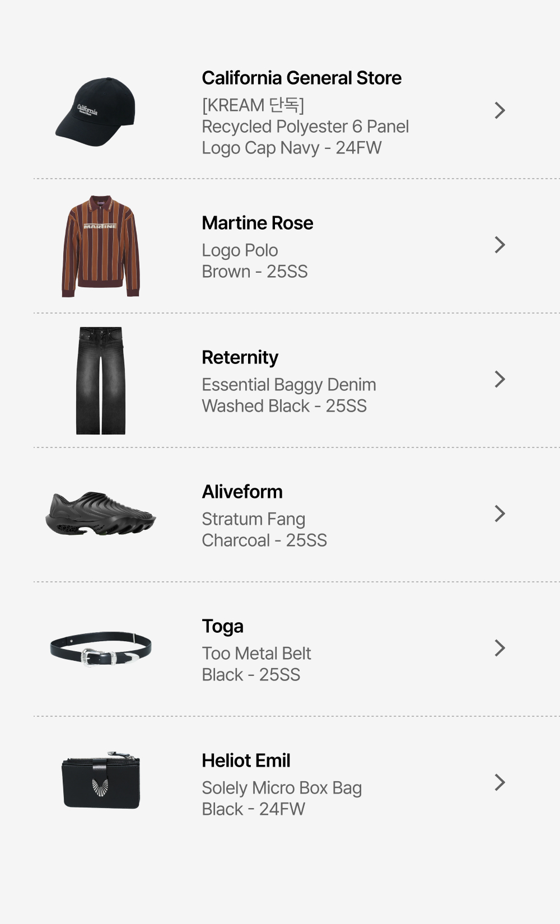This screenshot has height=924, width=560.
Task: View the Heliot Emil box bag image
Action: [x=101, y=780]
